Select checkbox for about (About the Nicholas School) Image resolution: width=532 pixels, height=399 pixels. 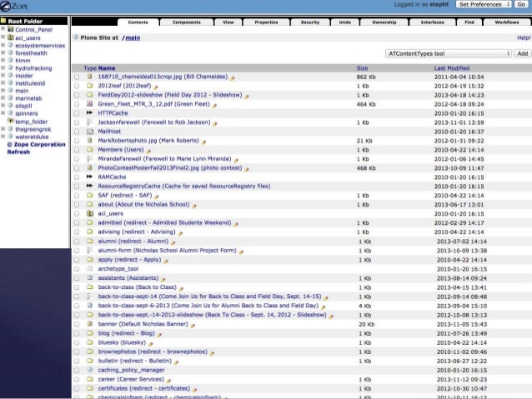pyautogui.click(x=77, y=205)
